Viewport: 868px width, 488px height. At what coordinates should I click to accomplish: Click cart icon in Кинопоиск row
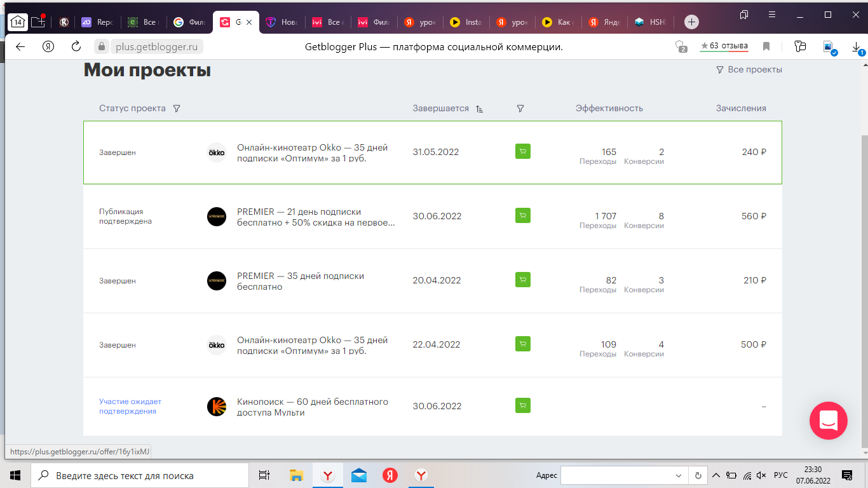(523, 405)
